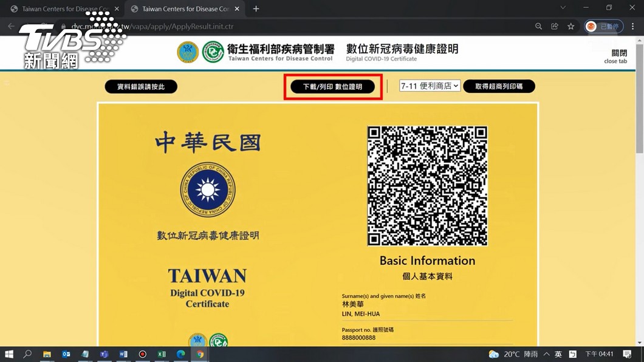
Task: Open Windows taskbar search
Action: click(27, 353)
